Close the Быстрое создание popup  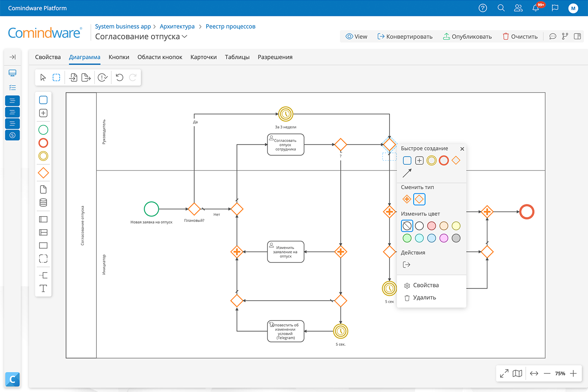462,149
